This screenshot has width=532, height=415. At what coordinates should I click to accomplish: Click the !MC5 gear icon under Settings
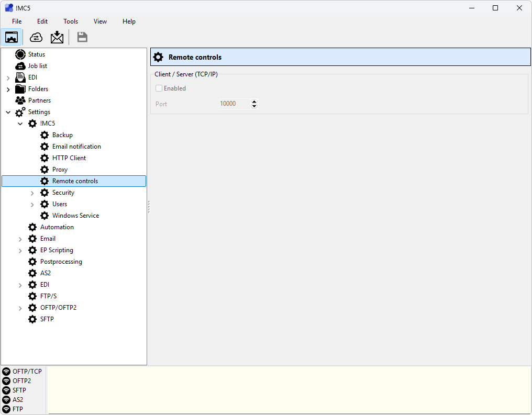(x=32, y=124)
